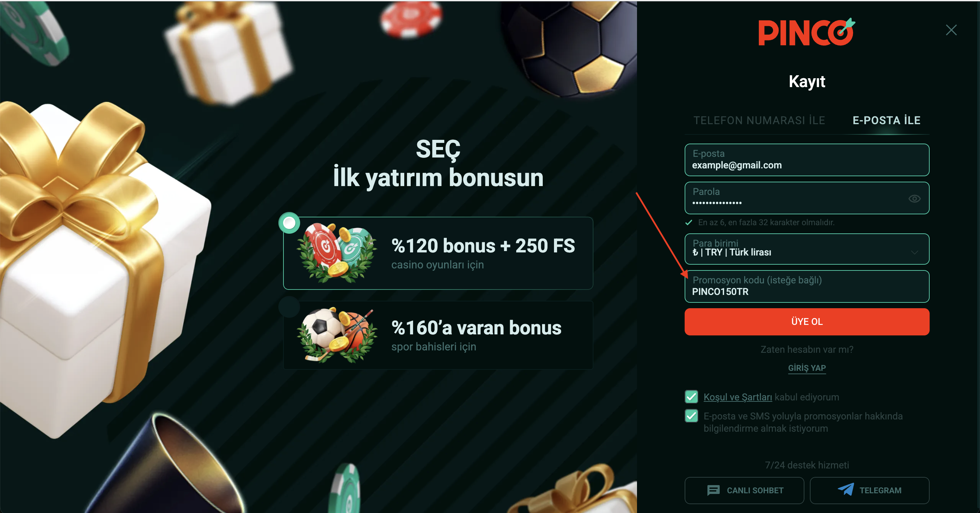Select the %160'a varan bonus radio
Screen dimensions: 980x513
tap(290, 307)
